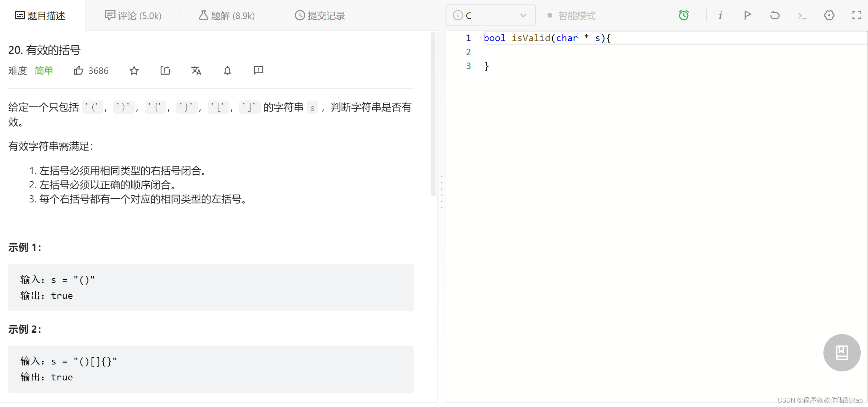Open the feedback report icon
Screen dimensions: 868x407
click(258, 70)
